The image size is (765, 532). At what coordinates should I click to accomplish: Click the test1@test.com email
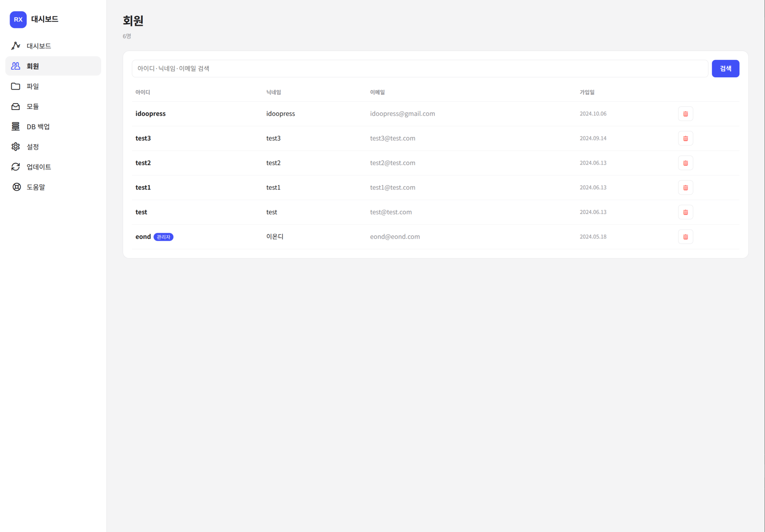click(392, 187)
